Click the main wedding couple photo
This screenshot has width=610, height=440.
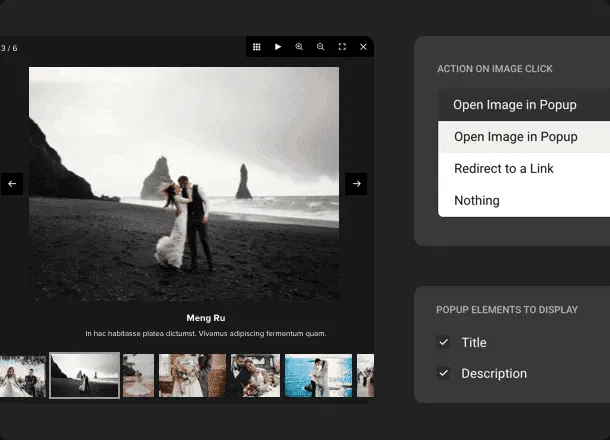point(184,184)
